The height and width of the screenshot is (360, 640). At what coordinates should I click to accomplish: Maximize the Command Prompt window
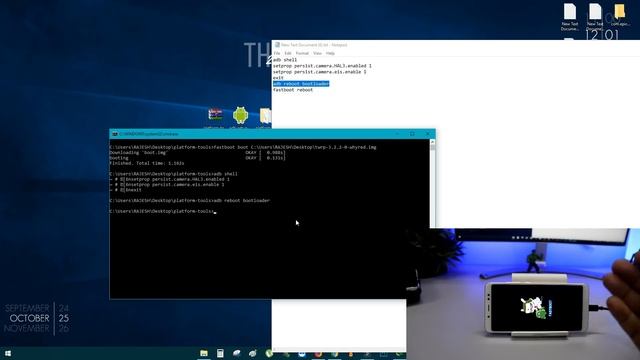pyautogui.click(x=412, y=134)
